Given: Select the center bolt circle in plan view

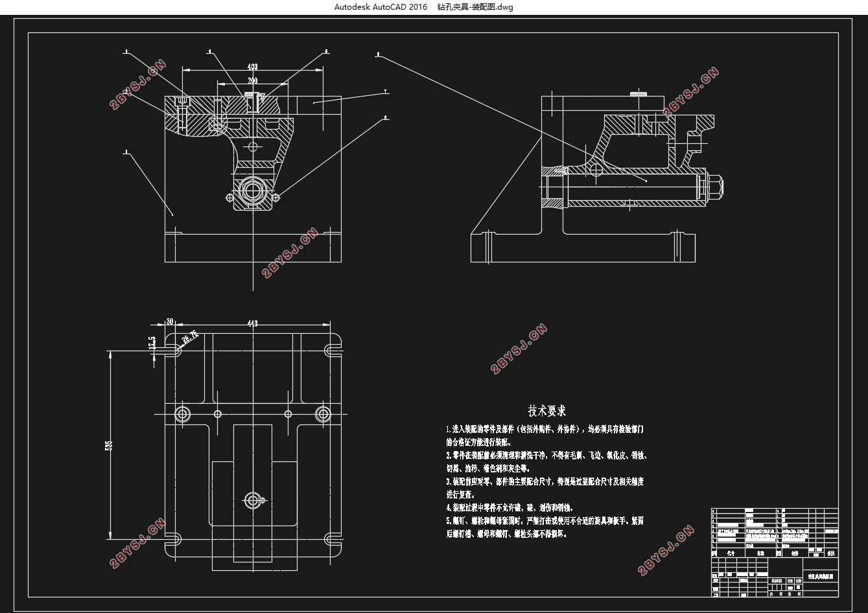Looking at the screenshot, I should pos(252,500).
